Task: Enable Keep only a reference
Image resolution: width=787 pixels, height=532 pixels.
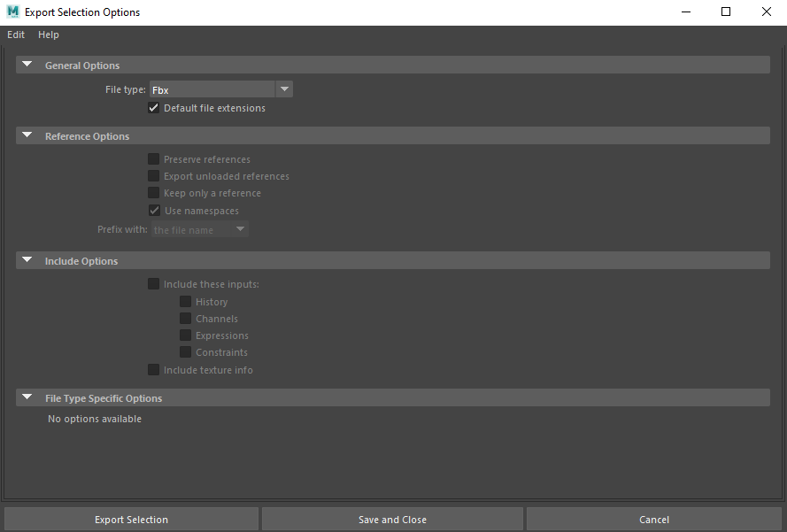Action: coord(153,193)
